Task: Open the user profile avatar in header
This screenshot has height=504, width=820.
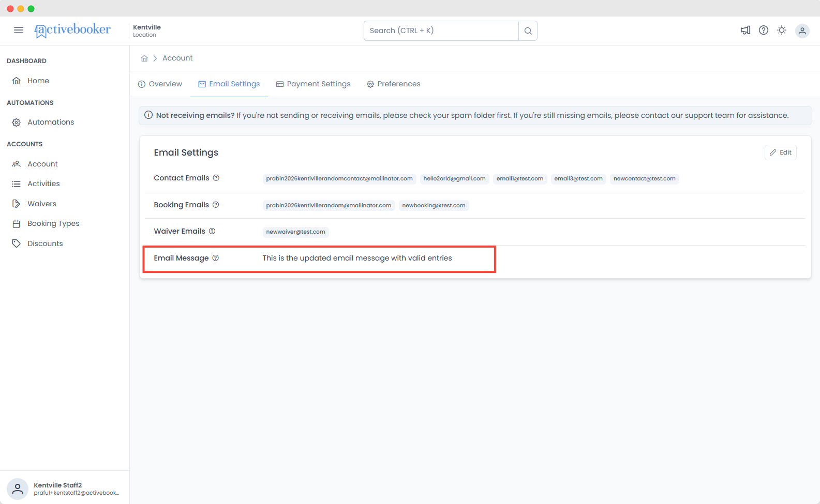Action: coord(802,30)
